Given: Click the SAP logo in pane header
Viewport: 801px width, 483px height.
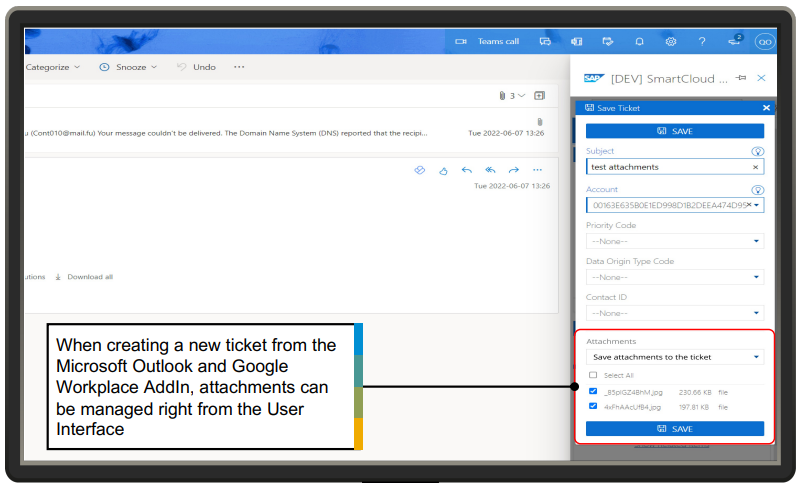Looking at the screenshot, I should point(594,78).
